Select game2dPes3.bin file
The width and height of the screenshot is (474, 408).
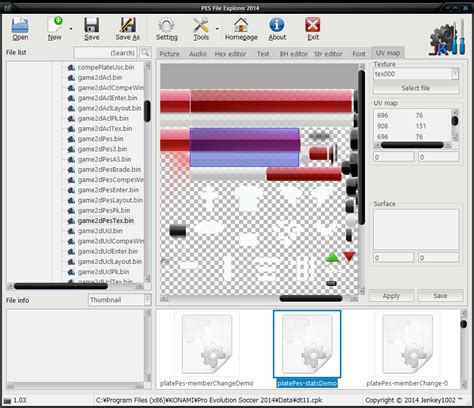point(102,149)
